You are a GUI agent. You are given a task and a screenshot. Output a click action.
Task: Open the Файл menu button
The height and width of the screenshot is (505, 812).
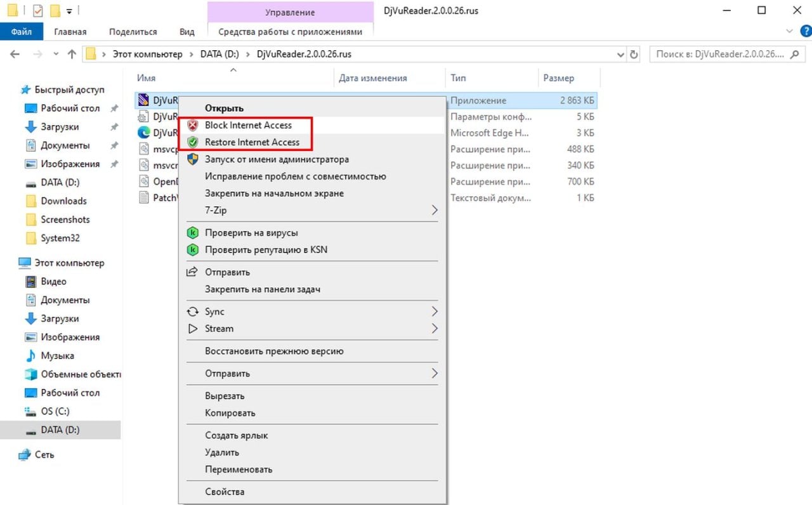tap(22, 32)
